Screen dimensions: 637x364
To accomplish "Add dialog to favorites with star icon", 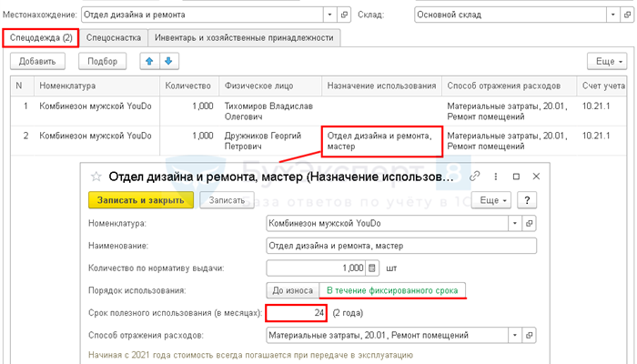I will (96, 177).
